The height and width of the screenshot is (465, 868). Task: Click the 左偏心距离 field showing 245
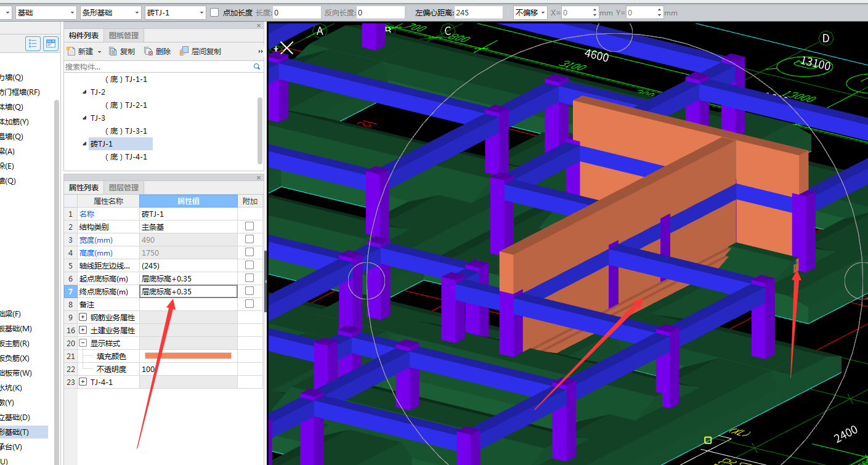point(479,13)
